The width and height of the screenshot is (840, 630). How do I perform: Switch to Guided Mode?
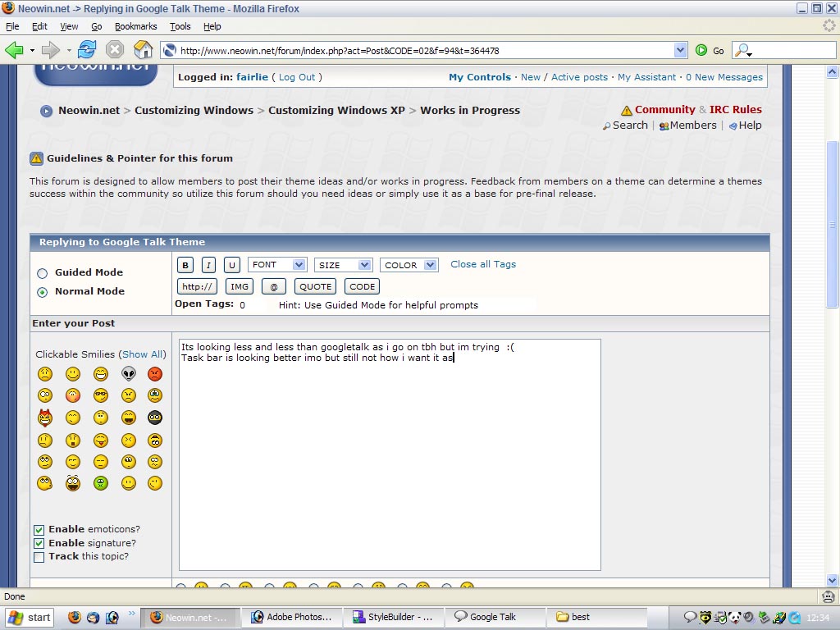tap(42, 272)
